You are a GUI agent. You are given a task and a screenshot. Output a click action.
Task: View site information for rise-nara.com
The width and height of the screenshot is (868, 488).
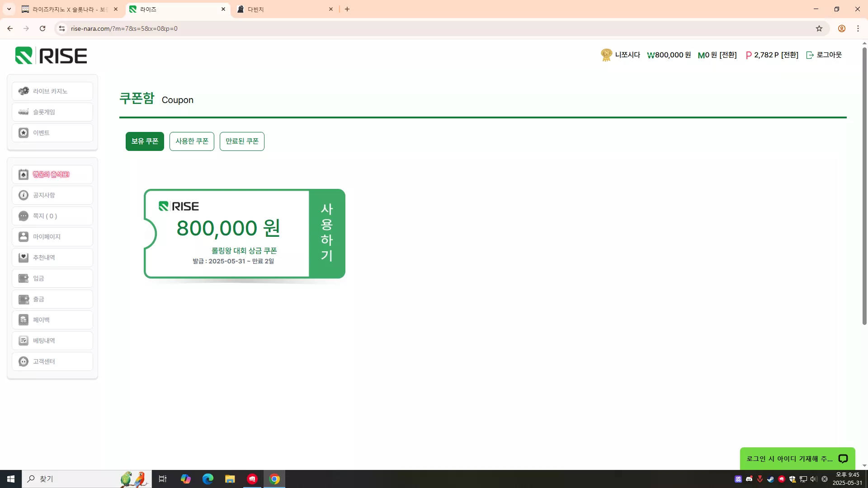pos(62,28)
